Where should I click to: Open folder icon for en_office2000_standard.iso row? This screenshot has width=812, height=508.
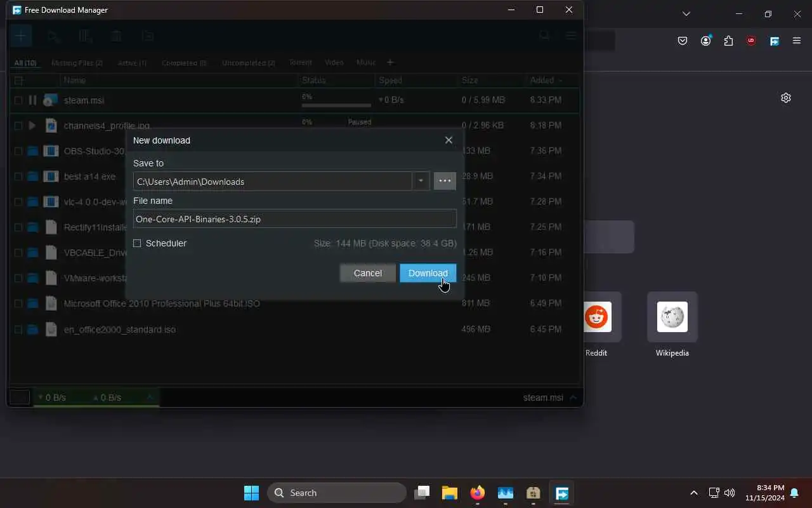pos(32,330)
